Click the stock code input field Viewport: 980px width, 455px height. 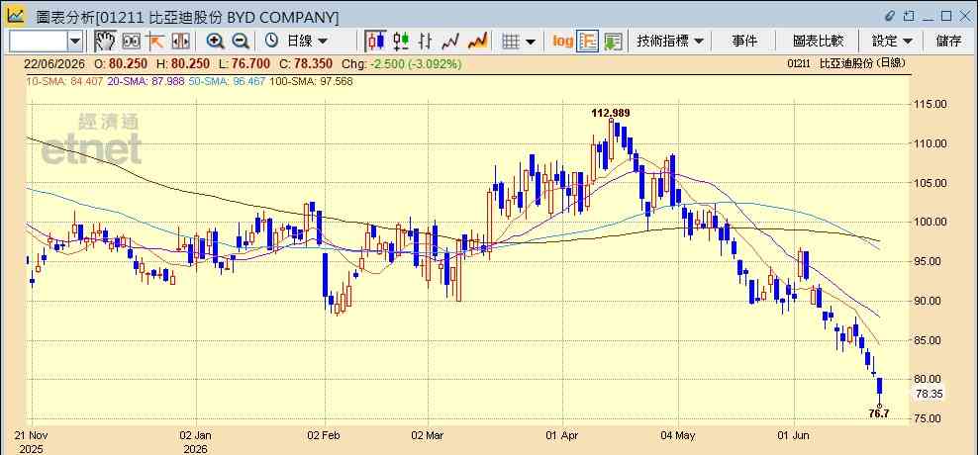tap(39, 42)
